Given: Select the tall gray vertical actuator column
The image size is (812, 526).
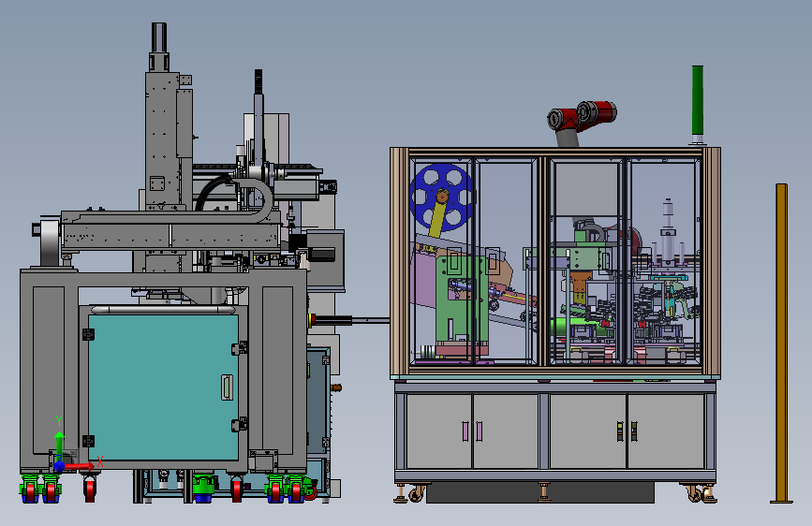Looking at the screenshot, I should [162, 139].
